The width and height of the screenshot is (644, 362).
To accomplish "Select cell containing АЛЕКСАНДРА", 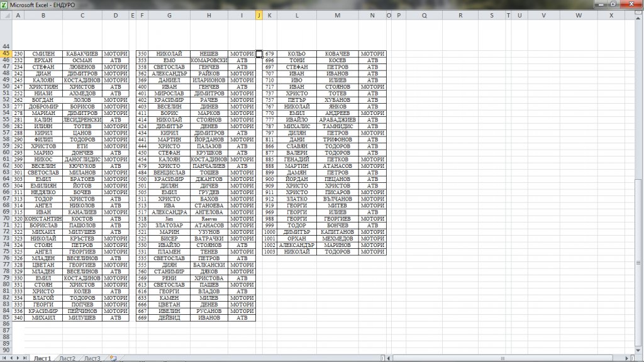I will (169, 212).
